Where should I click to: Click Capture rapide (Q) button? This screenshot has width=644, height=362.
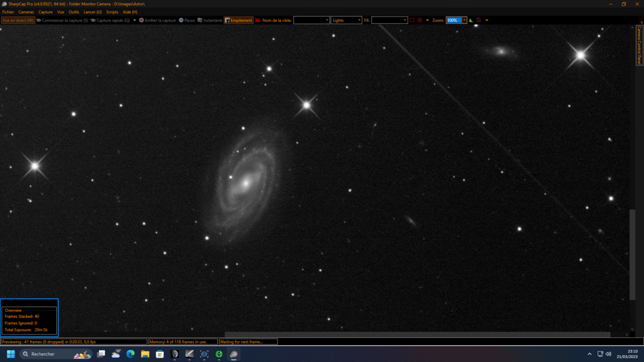(x=110, y=20)
